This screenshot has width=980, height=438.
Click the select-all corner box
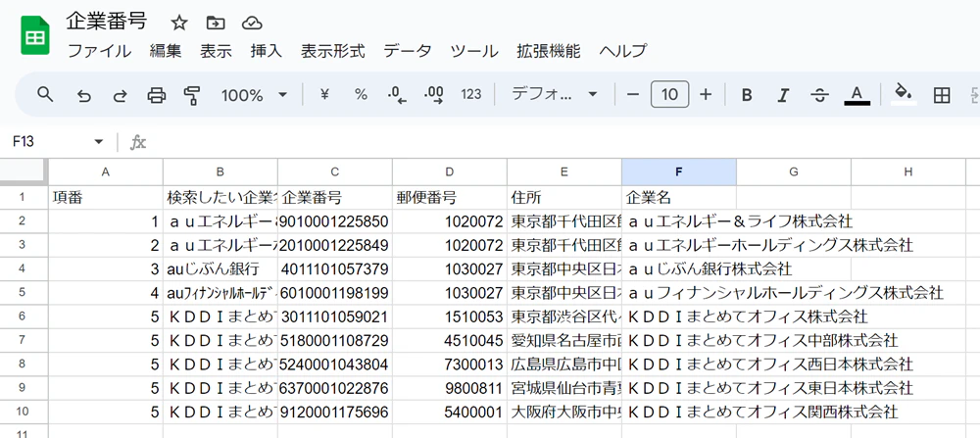coord(24,171)
